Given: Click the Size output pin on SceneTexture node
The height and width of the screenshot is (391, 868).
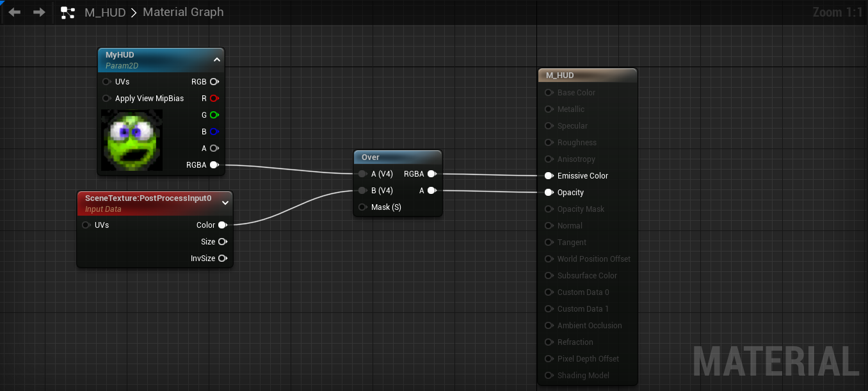Looking at the screenshot, I should pyautogui.click(x=222, y=241).
